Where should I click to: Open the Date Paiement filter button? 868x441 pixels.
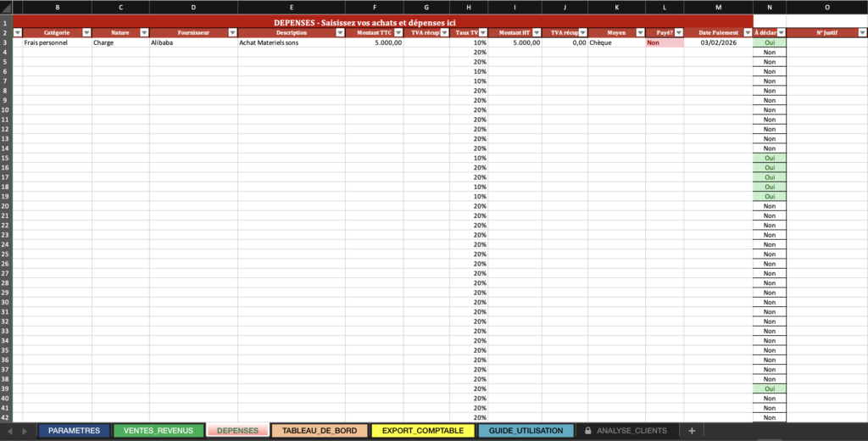click(x=747, y=32)
